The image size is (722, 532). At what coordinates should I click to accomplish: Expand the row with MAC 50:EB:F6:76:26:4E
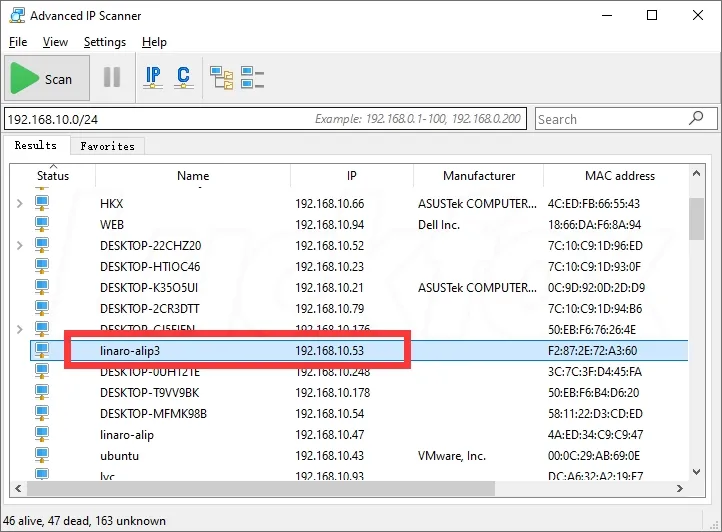click(19, 329)
